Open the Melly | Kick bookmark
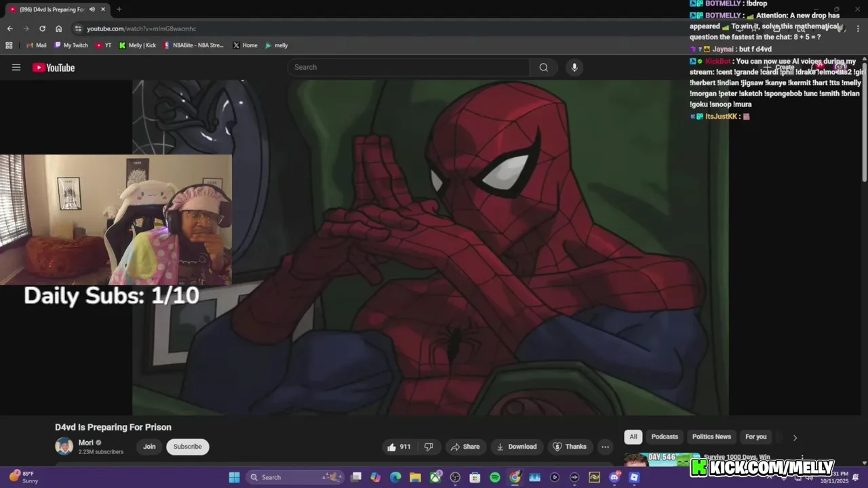The height and width of the screenshot is (488, 868). click(x=138, y=45)
